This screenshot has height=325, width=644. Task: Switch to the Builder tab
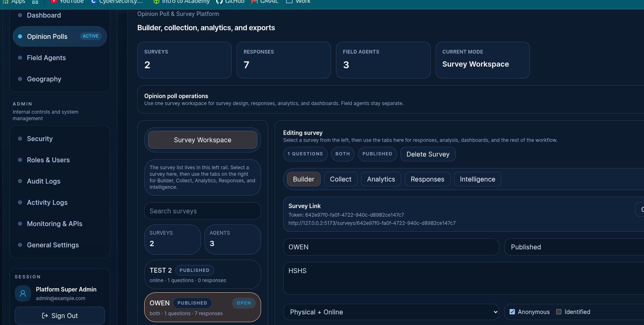click(304, 179)
